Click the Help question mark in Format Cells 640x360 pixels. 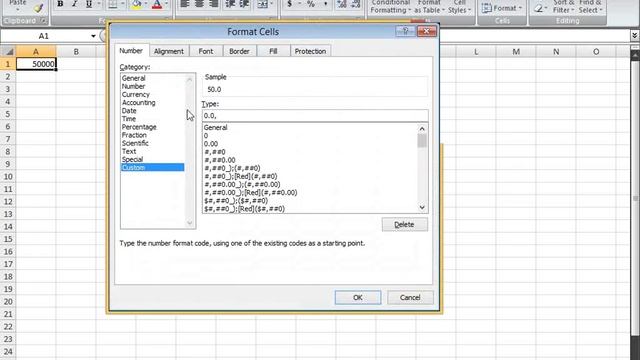(405, 31)
